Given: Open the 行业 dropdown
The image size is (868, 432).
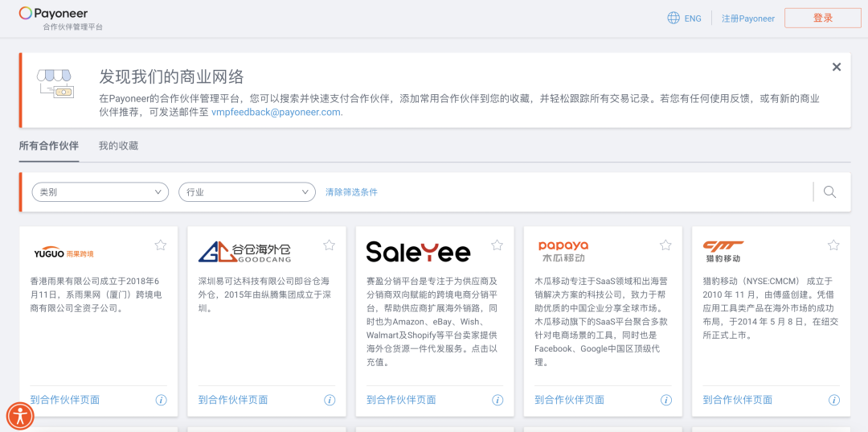Looking at the screenshot, I should [247, 192].
